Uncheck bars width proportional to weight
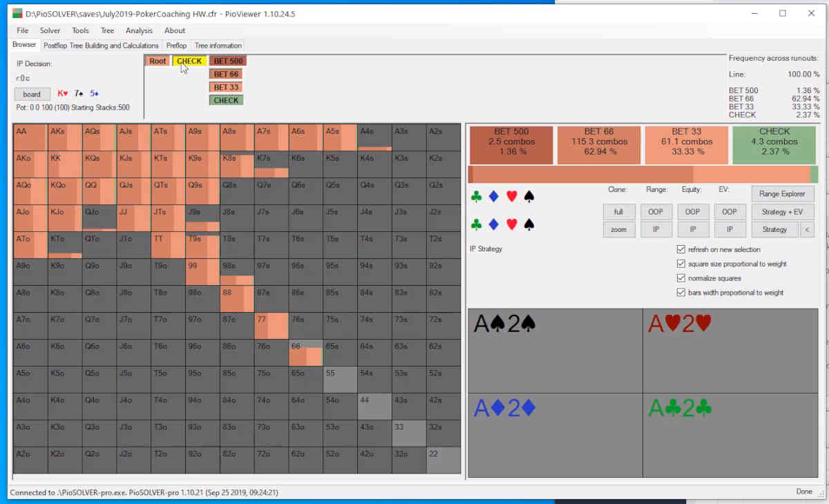The width and height of the screenshot is (829, 504). coord(681,292)
